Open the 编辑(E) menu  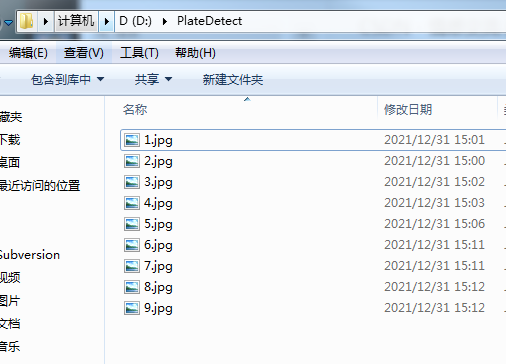point(28,53)
